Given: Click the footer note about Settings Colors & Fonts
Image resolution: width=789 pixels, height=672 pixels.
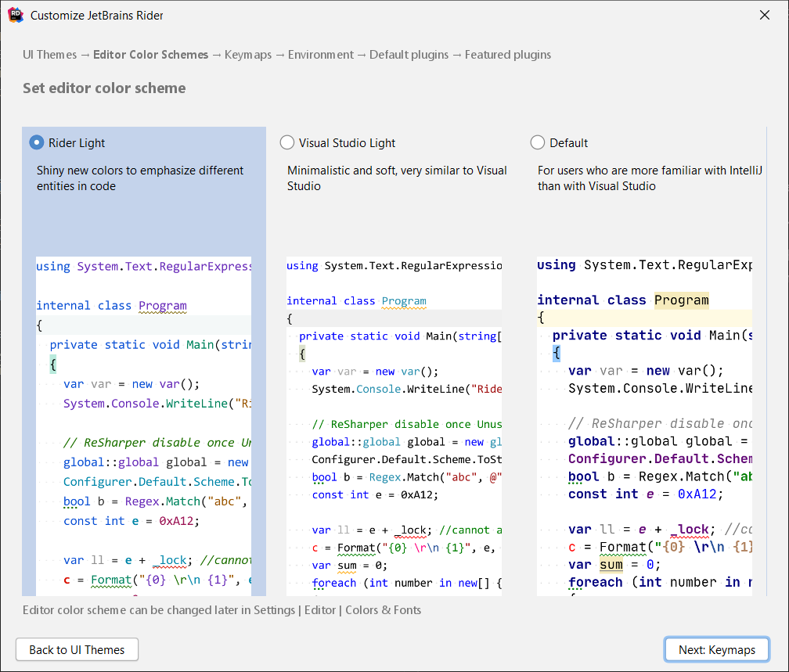Looking at the screenshot, I should pyautogui.click(x=222, y=610).
